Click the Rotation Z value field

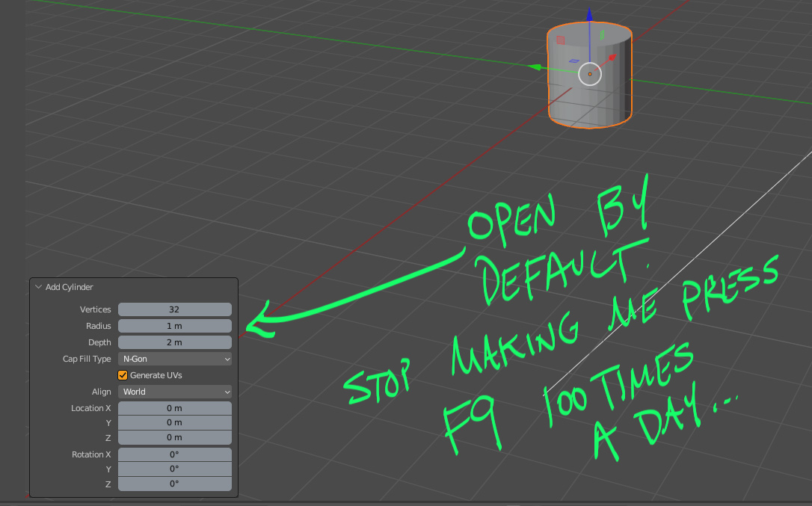click(174, 484)
